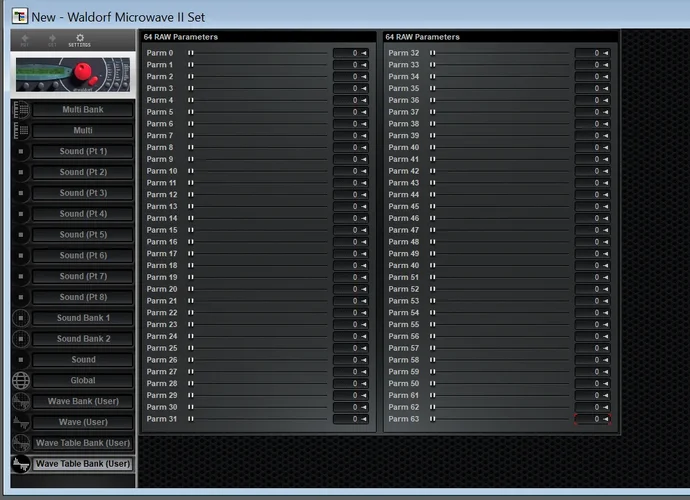The height and width of the screenshot is (500, 690).
Task: Click the arrow icon next to Parm 32 value
Action: pos(606,53)
